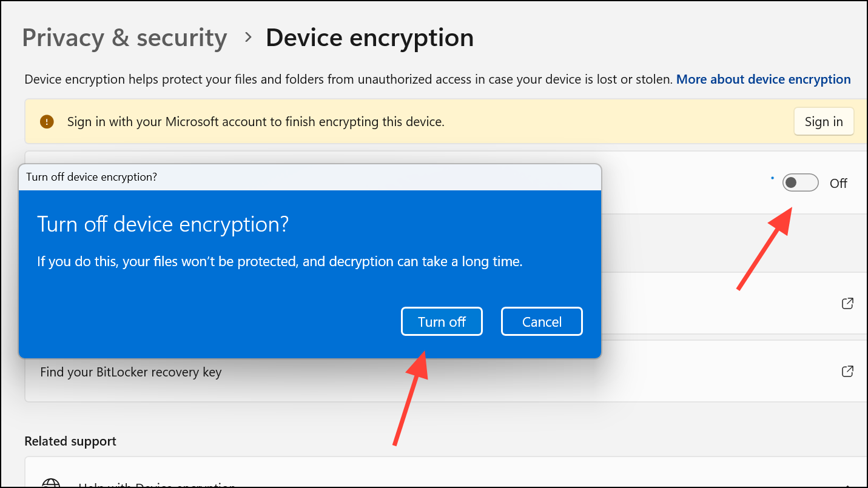Click the dialog title bar reading Turn off device encryption
Image resolution: width=868 pixels, height=488 pixels.
92,176
